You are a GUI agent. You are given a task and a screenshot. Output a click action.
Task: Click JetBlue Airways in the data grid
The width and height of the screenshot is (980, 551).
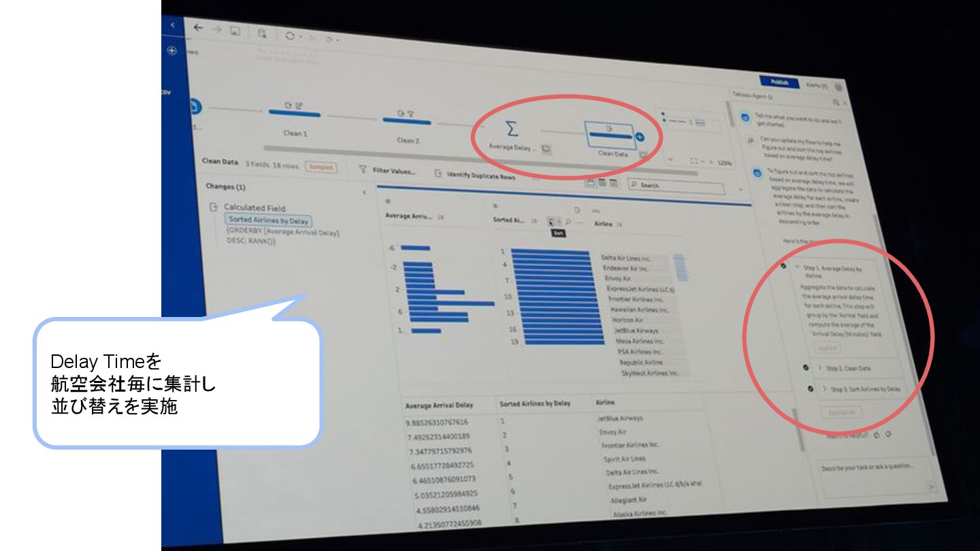(x=619, y=418)
